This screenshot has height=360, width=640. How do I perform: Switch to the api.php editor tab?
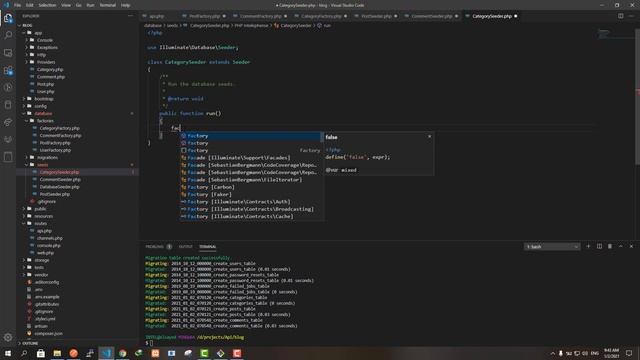pyautogui.click(x=156, y=16)
